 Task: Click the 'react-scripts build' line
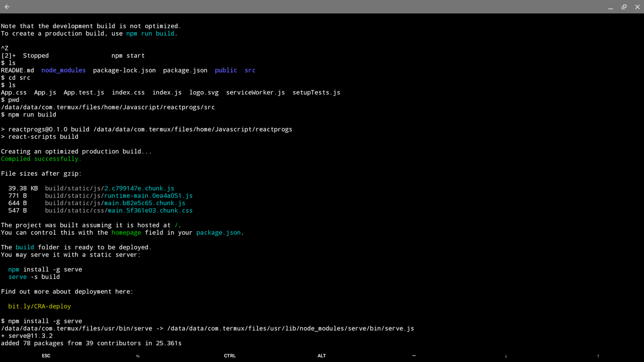pos(40,137)
